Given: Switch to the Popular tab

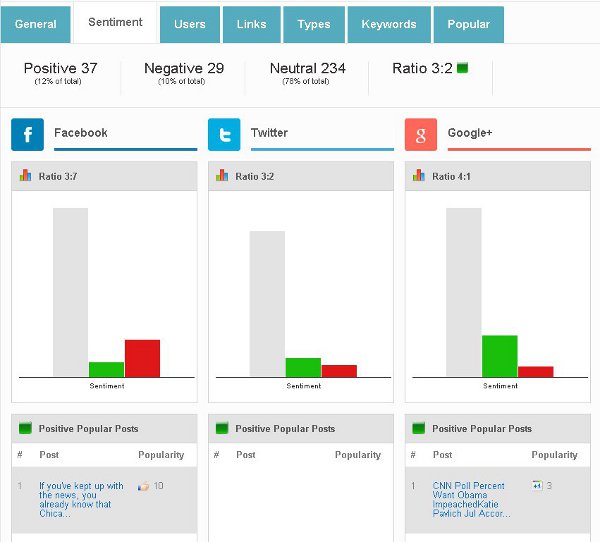Looking at the screenshot, I should [468, 24].
